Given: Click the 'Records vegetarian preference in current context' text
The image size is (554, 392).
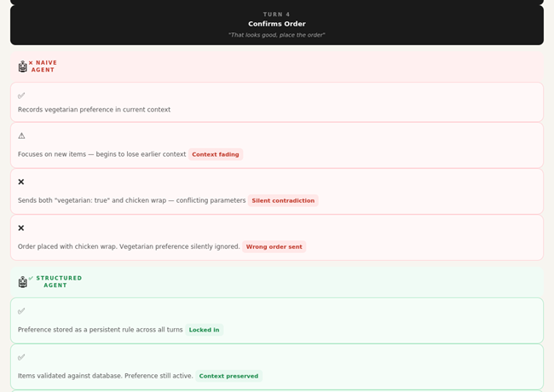Looking at the screenshot, I should point(94,110).
